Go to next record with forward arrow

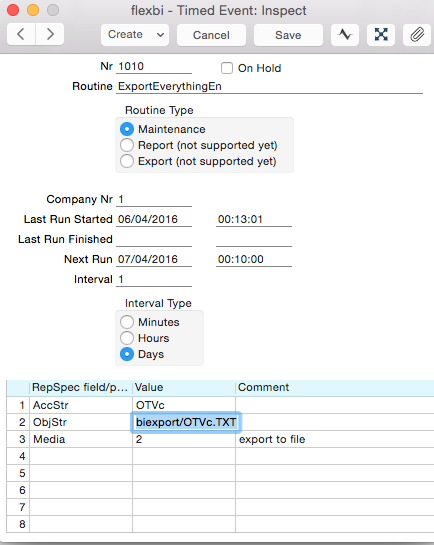[50, 34]
